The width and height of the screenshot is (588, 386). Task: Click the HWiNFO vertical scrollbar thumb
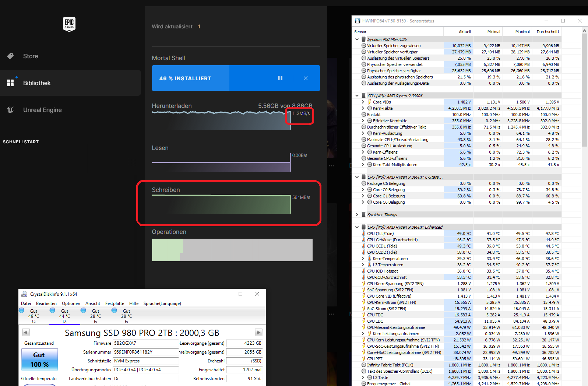pyautogui.click(x=585, y=90)
